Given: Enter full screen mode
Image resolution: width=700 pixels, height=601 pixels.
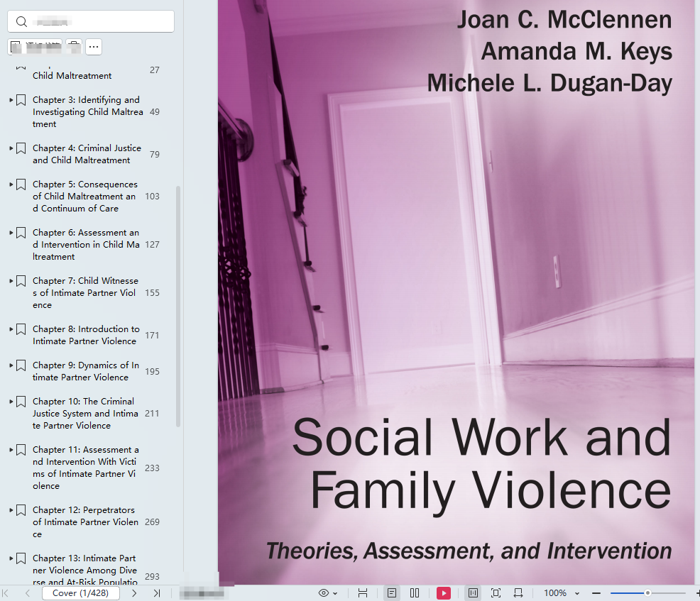Looking at the screenshot, I should click(x=496, y=593).
